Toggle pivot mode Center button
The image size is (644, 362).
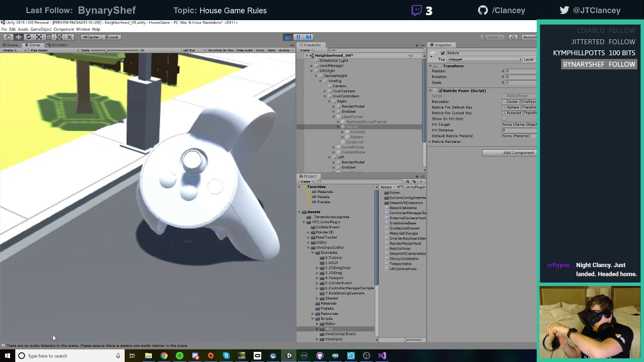(x=91, y=37)
